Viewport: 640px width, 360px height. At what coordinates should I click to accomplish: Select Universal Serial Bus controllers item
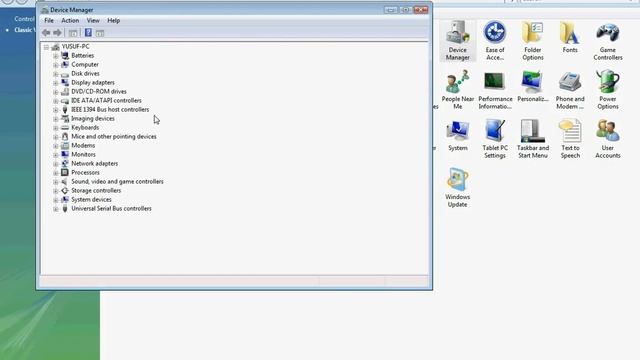click(111, 208)
